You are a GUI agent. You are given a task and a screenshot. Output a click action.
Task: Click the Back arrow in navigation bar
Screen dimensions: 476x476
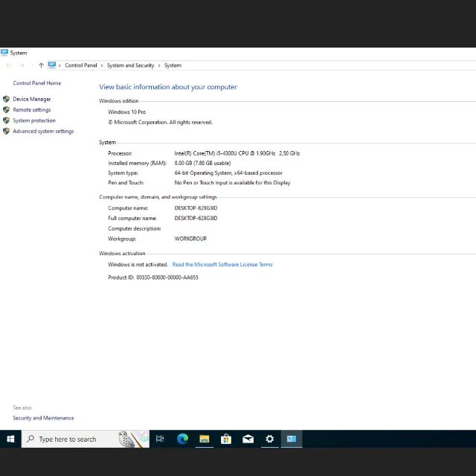point(8,65)
